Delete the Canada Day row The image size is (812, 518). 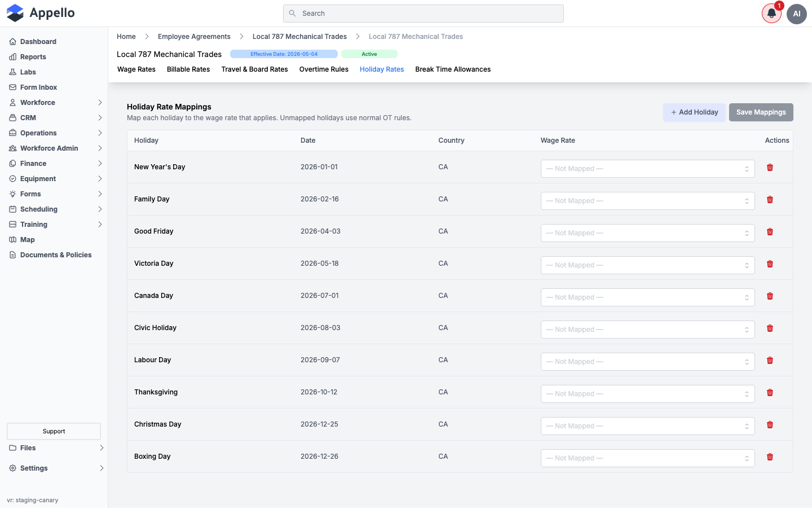(770, 296)
